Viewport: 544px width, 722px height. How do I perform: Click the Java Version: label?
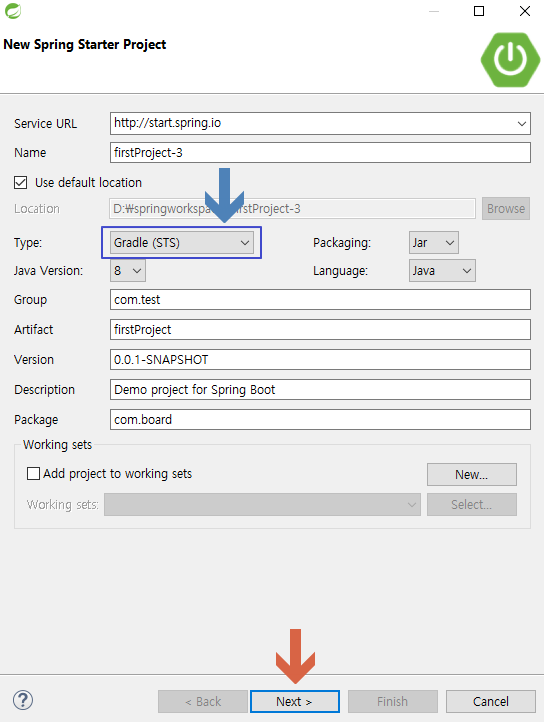[x=48, y=271]
